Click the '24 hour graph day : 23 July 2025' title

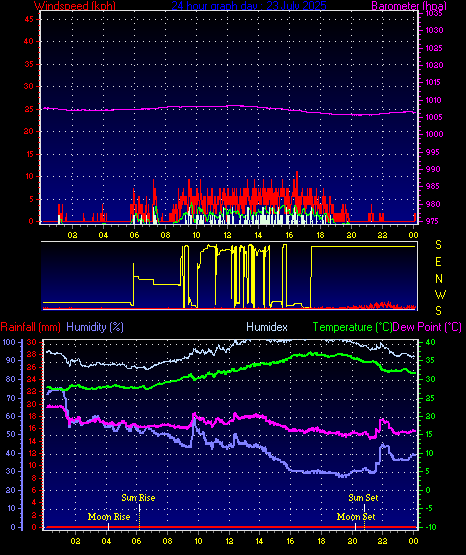pos(249,6)
